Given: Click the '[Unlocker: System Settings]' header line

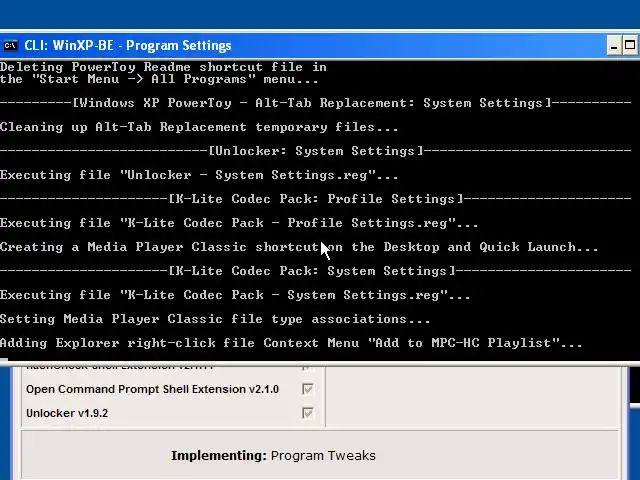Looking at the screenshot, I should (x=316, y=151).
